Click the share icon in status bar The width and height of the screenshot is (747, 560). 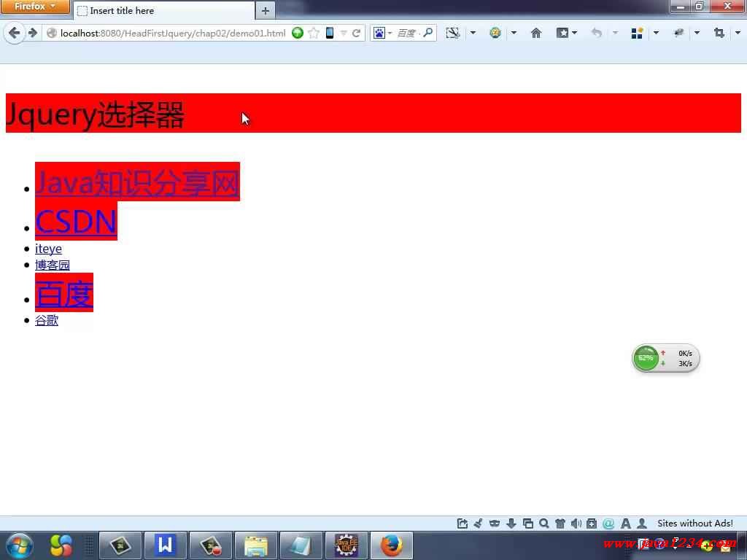point(462,524)
